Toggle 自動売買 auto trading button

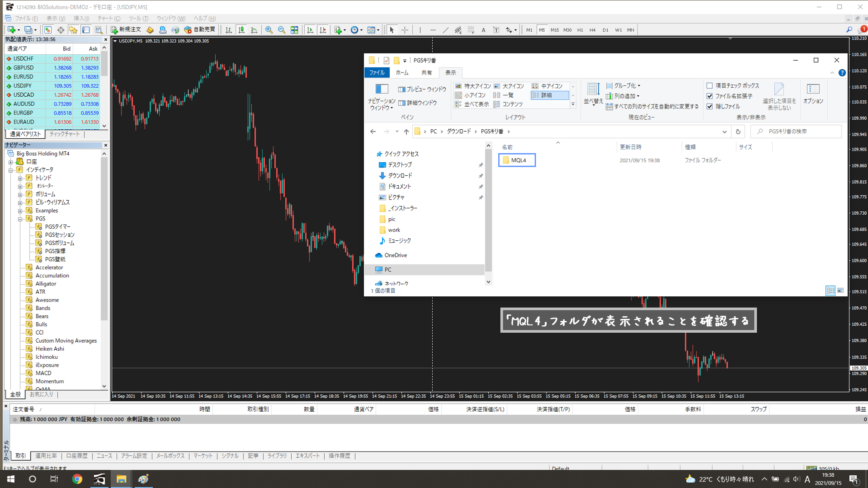pyautogui.click(x=200, y=29)
